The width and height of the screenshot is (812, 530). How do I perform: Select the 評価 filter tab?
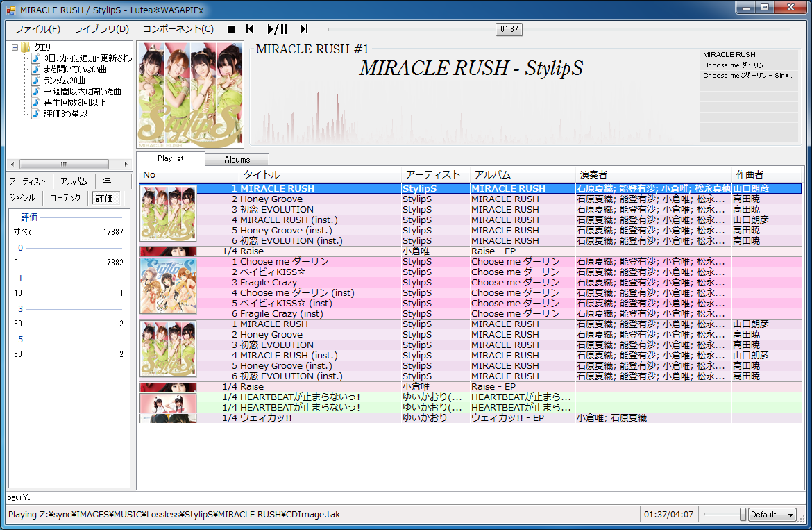pyautogui.click(x=106, y=198)
